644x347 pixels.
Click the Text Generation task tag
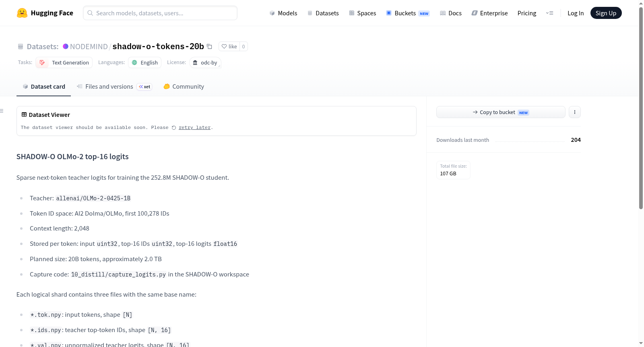64,62
